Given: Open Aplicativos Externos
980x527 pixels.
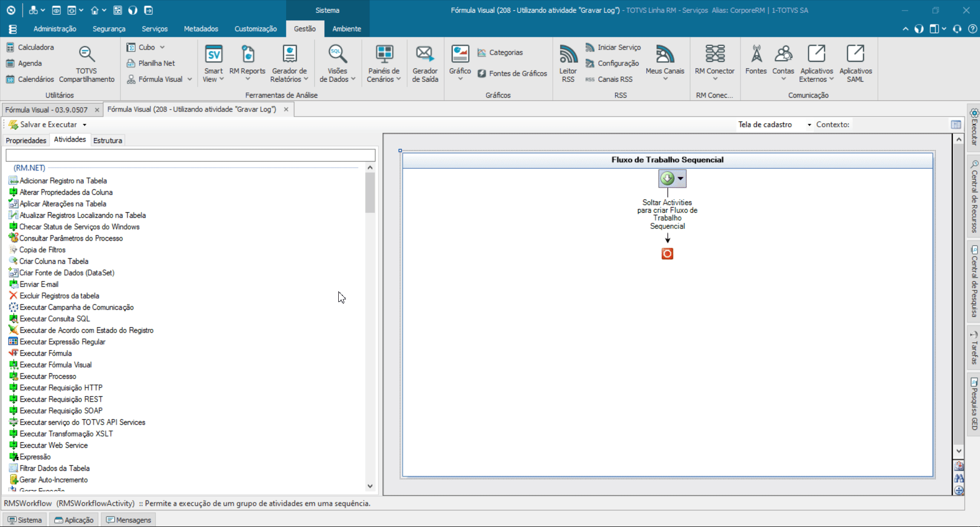Looking at the screenshot, I should (816, 63).
